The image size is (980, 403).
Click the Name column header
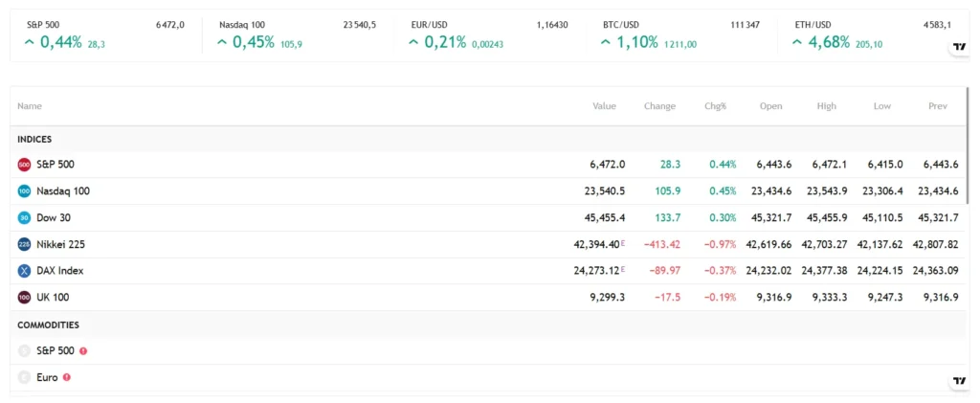(x=30, y=106)
